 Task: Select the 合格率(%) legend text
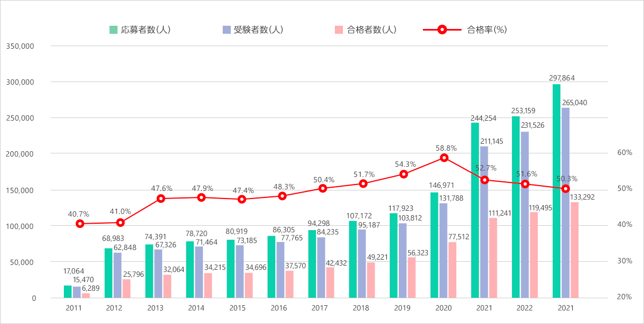coord(487,30)
